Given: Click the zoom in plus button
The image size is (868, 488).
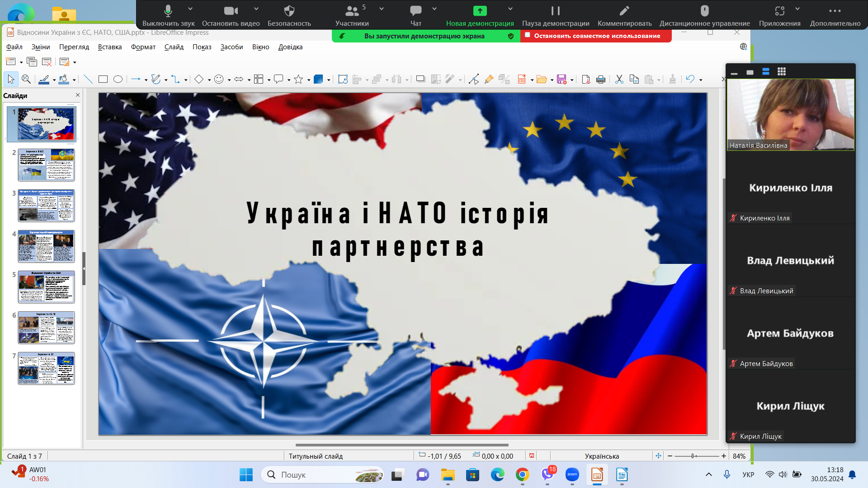Looking at the screenshot, I should coord(724,456).
